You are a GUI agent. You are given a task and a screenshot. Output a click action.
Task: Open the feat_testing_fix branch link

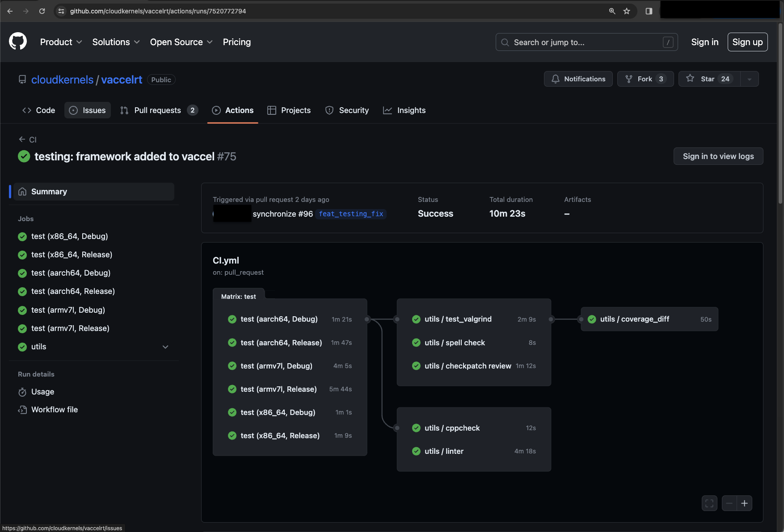click(351, 214)
